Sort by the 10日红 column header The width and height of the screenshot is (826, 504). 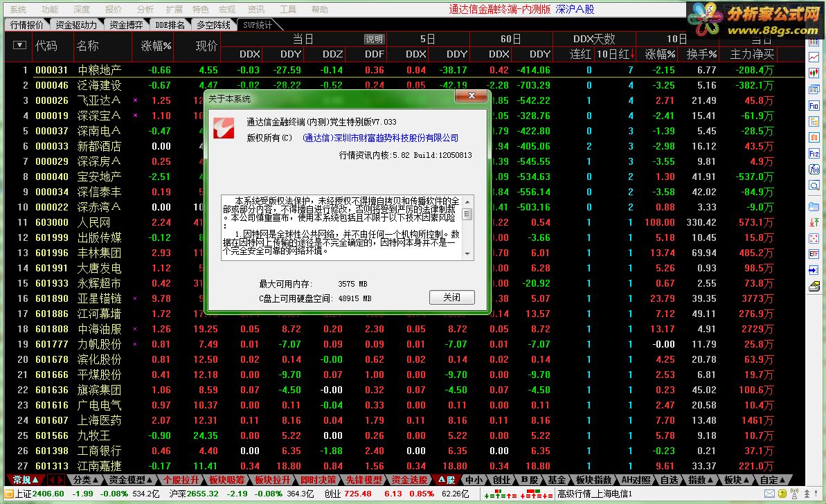coord(616,54)
